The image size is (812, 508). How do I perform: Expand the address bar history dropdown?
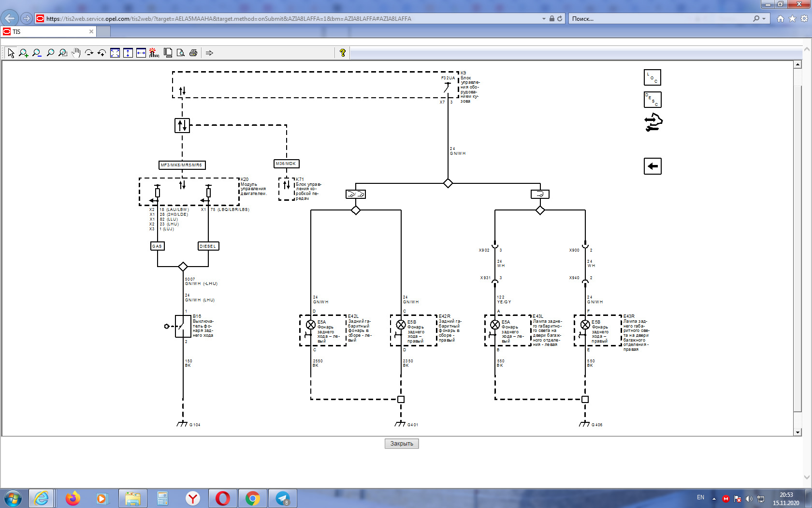coord(544,18)
